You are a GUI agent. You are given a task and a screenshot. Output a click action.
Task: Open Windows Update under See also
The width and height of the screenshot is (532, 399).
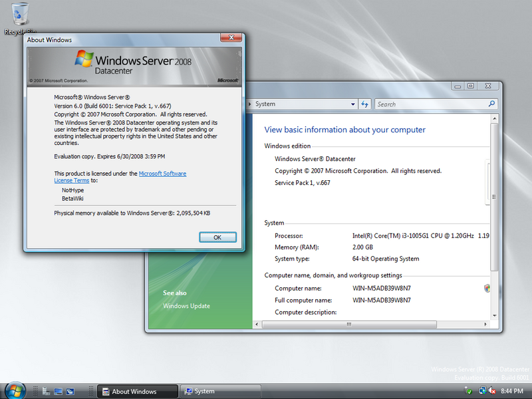[x=186, y=306]
